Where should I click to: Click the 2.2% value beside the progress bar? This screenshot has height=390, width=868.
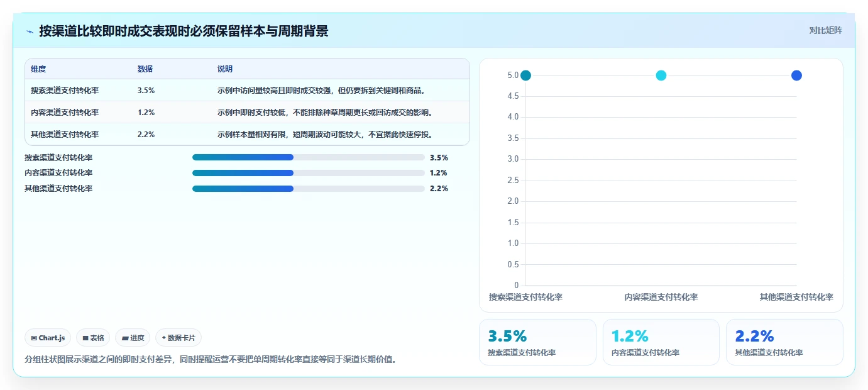click(439, 189)
